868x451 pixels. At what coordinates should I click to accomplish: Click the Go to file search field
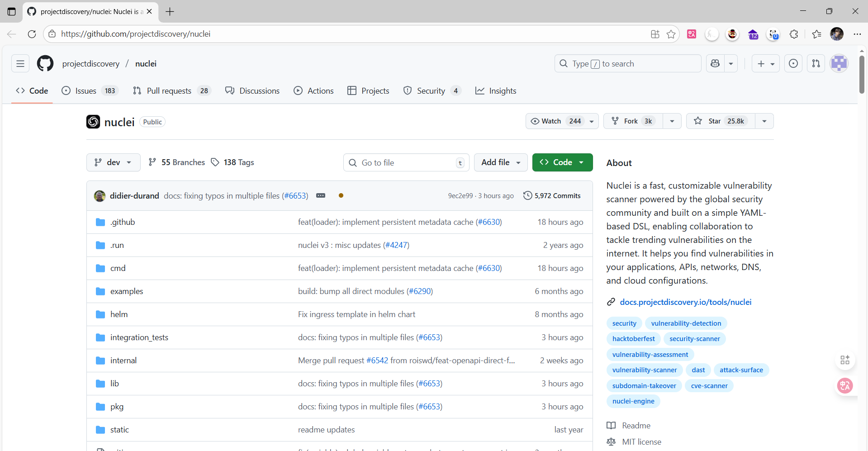click(406, 162)
